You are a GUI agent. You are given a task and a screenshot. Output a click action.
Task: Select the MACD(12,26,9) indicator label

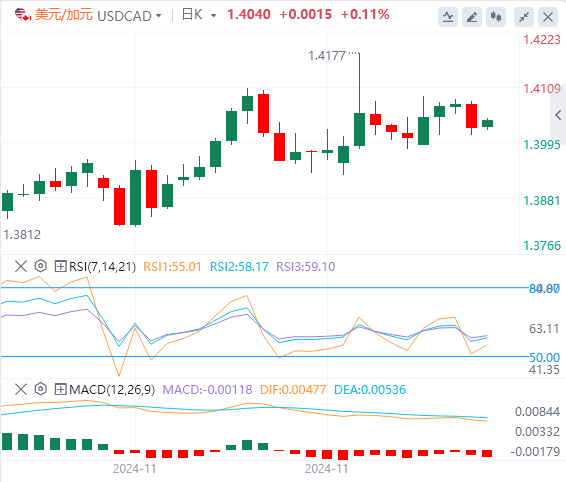pyautogui.click(x=112, y=389)
